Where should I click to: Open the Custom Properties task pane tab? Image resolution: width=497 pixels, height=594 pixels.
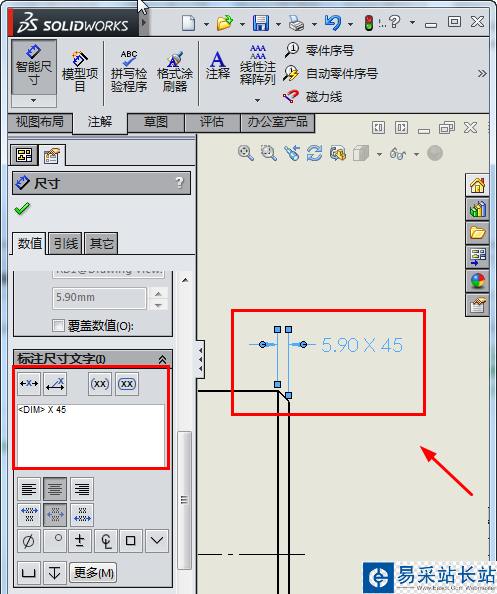click(x=477, y=305)
